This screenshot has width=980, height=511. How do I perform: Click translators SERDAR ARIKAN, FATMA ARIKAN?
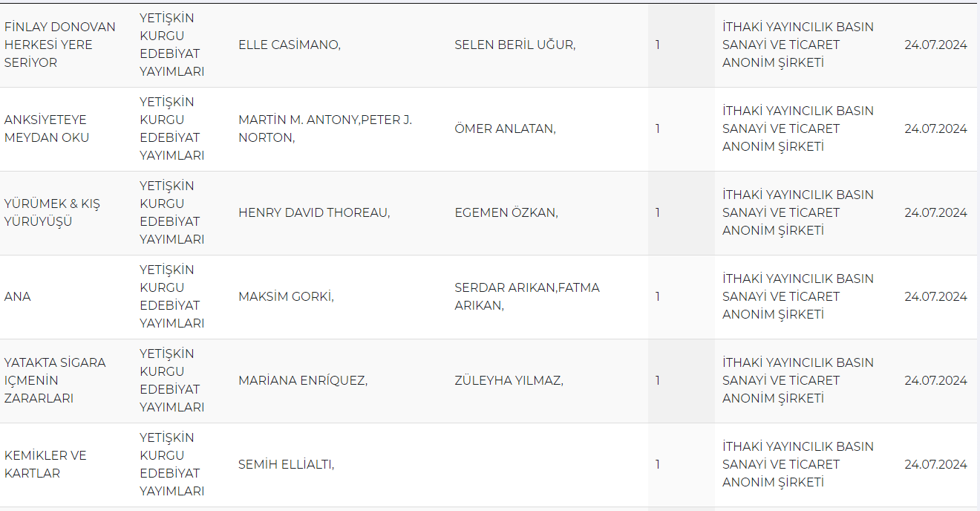[x=527, y=296]
